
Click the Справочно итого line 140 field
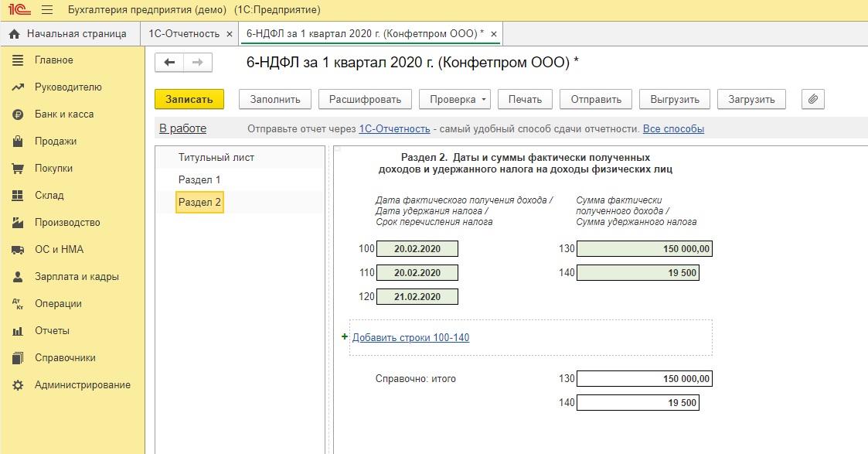point(638,402)
